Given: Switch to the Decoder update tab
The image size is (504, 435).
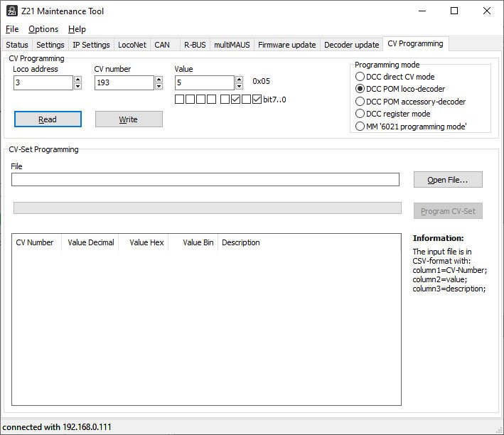Looking at the screenshot, I should click(352, 45).
